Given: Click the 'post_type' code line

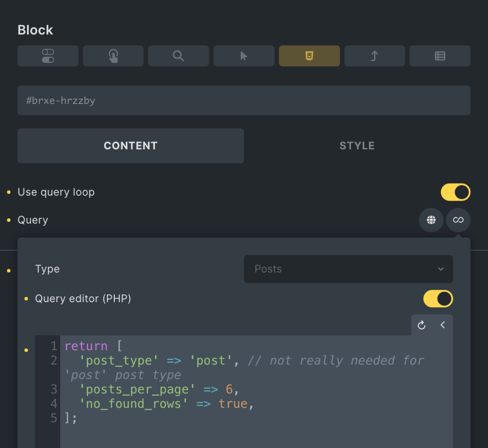Looking at the screenshot, I should tap(244, 367).
